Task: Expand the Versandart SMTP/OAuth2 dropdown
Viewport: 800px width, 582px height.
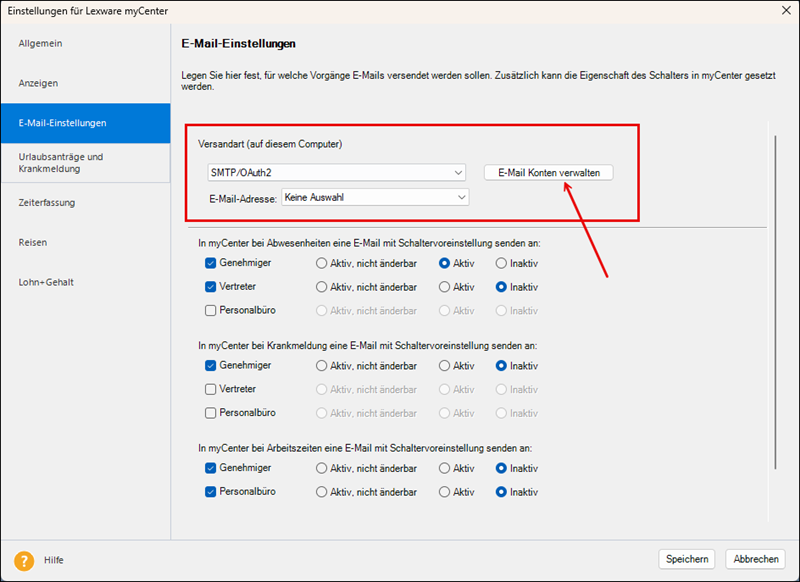Action: point(337,172)
